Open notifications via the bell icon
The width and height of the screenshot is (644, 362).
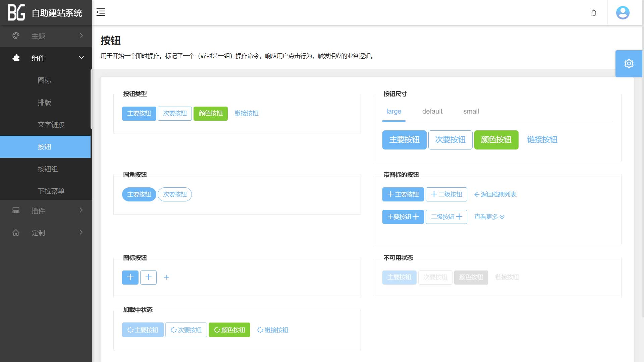594,13
